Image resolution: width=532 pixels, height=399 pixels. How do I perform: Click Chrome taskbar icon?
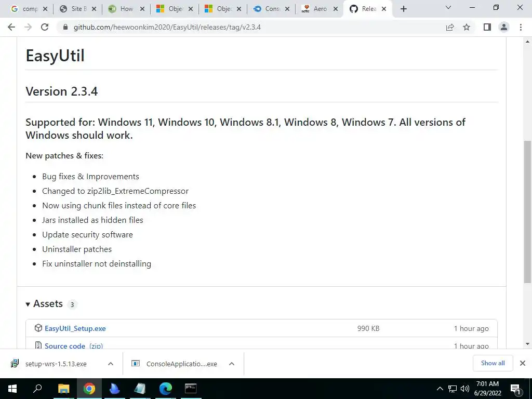coord(89,389)
